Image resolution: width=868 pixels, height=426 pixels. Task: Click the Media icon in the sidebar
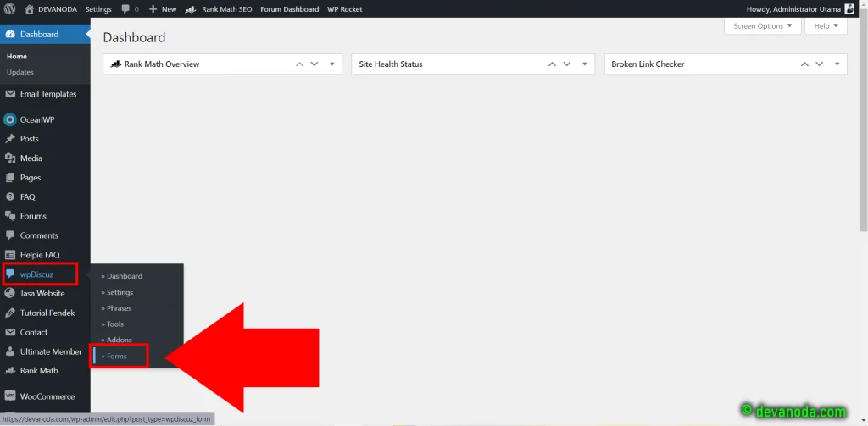pos(10,158)
